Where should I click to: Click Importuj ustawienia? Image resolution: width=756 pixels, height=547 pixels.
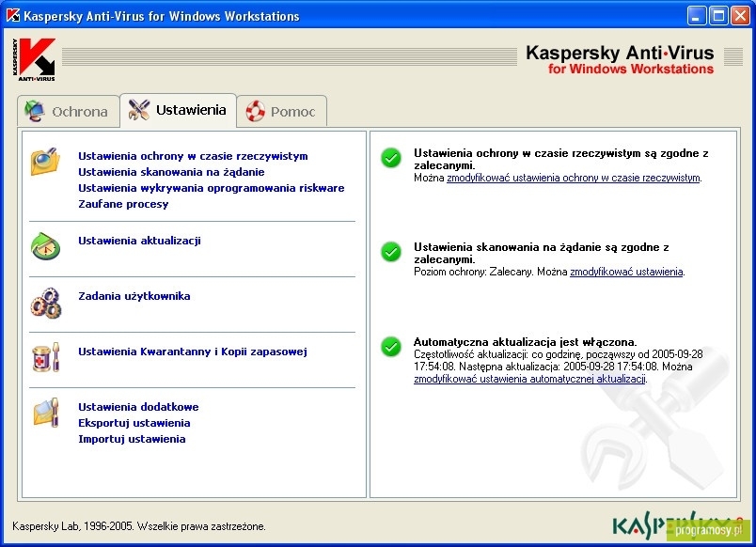click(x=132, y=439)
